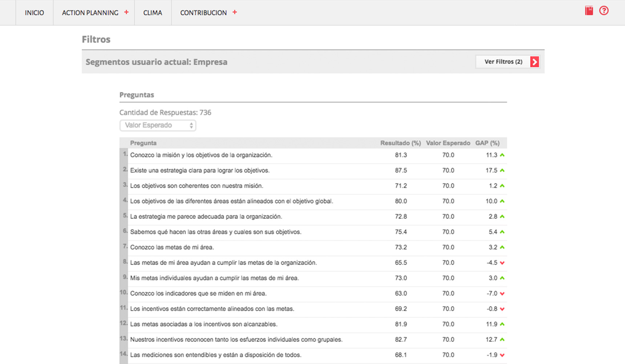Screen dimensions: 625x364
Task: Click result value 81.3
Action: 401,155
